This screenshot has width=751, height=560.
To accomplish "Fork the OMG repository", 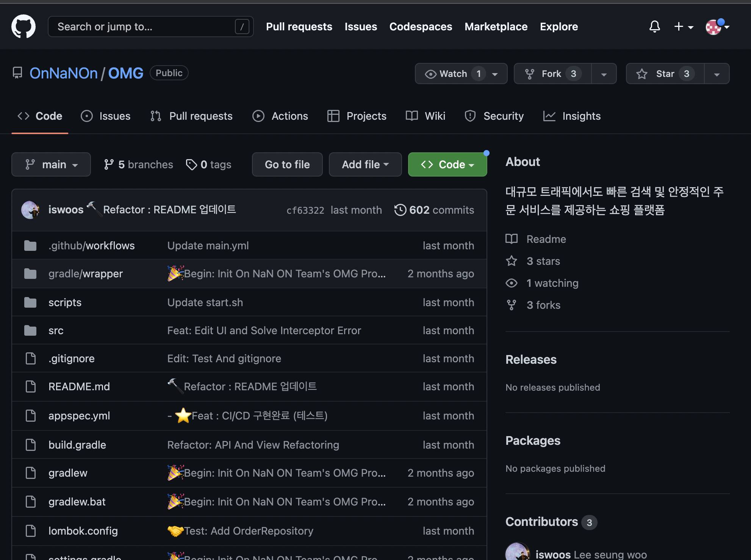I will tap(552, 74).
